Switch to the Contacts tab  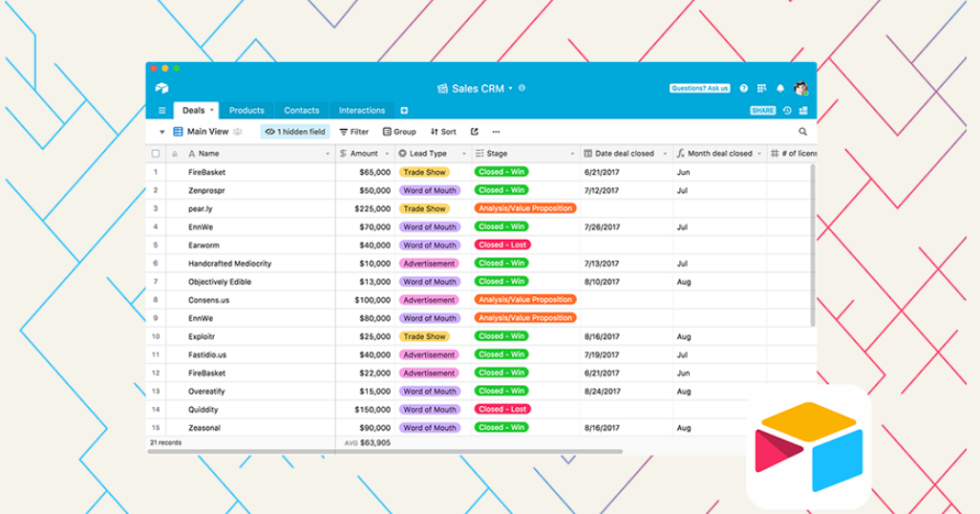coord(301,111)
